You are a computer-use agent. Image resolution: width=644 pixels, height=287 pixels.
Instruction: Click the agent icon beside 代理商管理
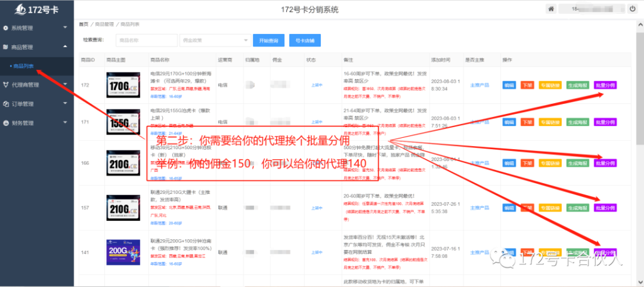click(6, 85)
